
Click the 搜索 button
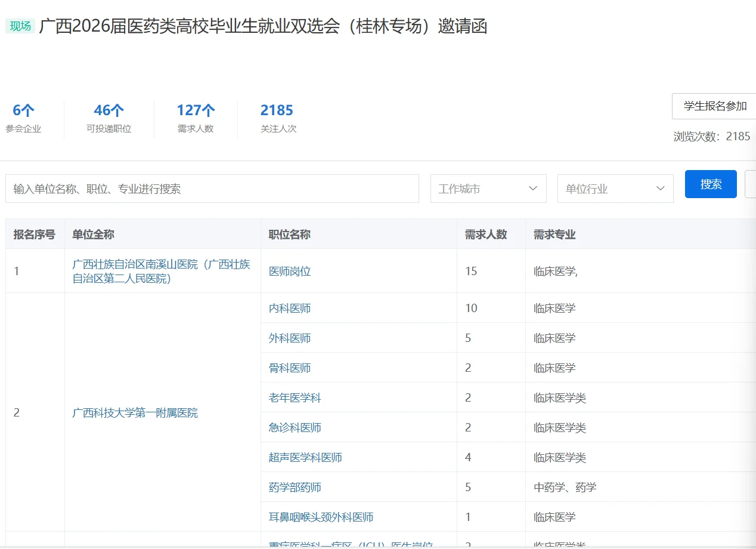click(711, 184)
